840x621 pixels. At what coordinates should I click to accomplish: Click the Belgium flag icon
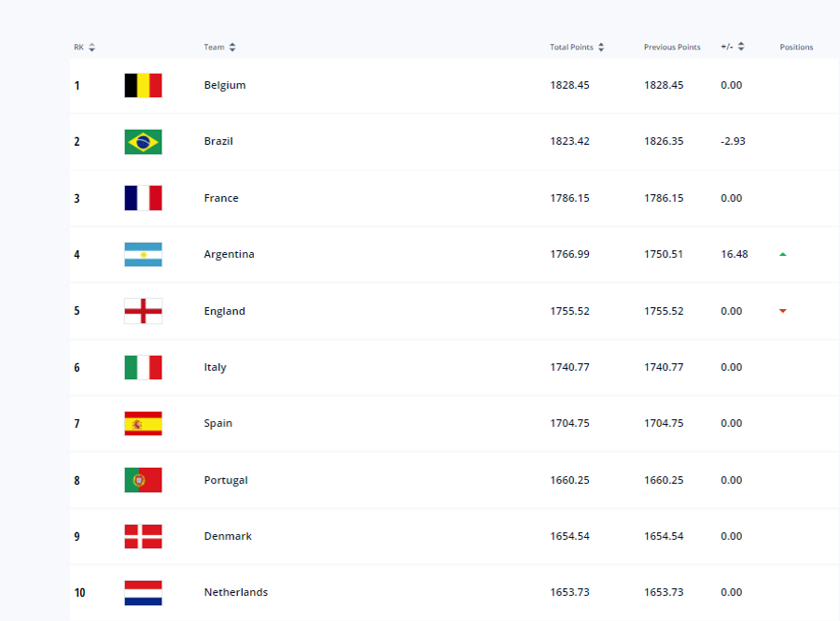pos(143,85)
